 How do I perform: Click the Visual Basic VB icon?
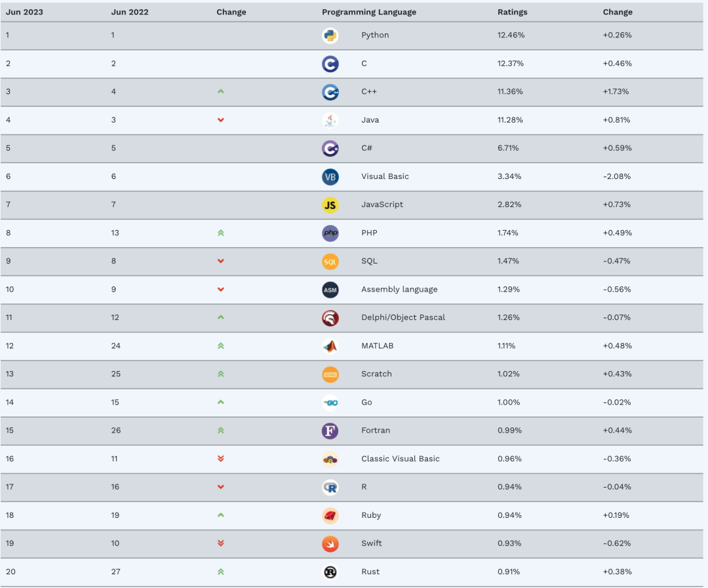330,176
